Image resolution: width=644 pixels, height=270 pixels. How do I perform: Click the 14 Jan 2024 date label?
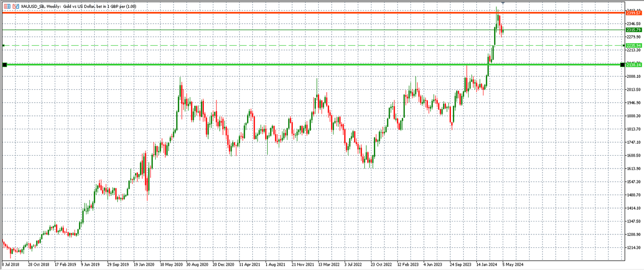(x=487, y=264)
